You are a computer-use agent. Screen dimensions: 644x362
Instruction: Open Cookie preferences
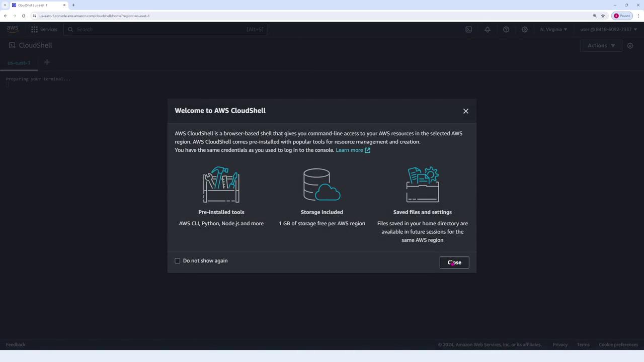tap(618, 345)
